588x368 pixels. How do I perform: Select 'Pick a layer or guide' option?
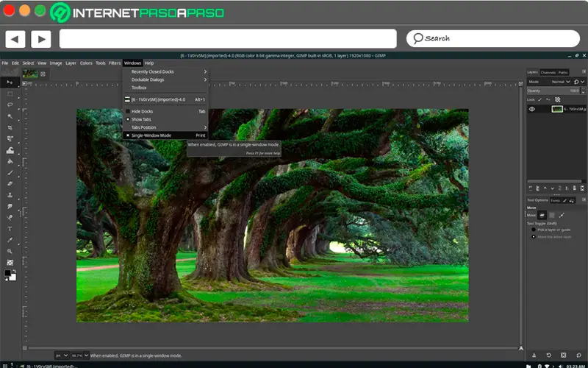point(533,230)
